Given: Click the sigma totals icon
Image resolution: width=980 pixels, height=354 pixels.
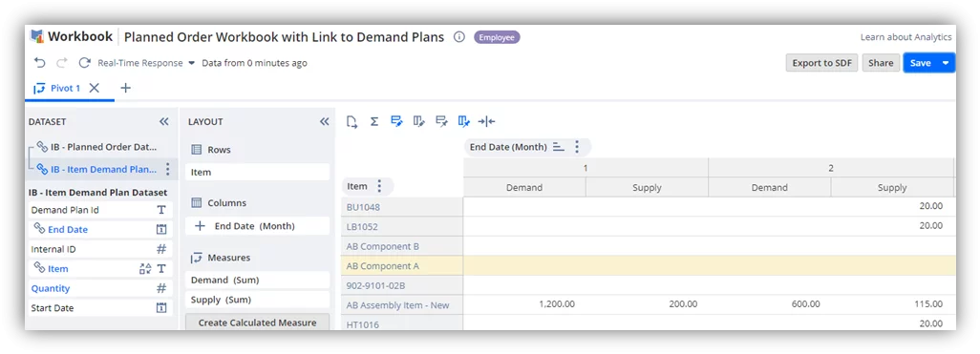Looking at the screenshot, I should (373, 121).
